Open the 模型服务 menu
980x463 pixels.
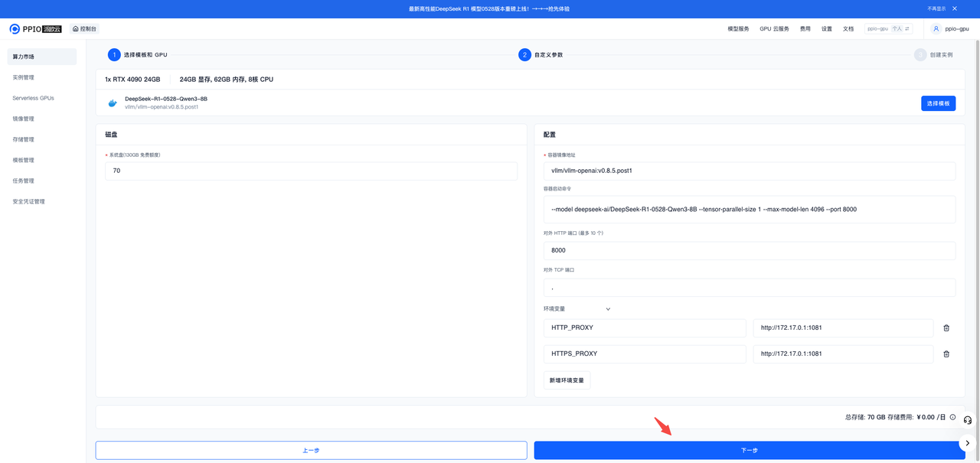point(738,28)
